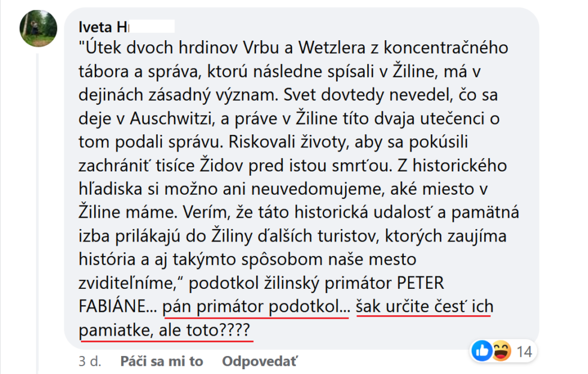Click the underlined phrase 'šak určite česť ich'
The image size is (588, 374).
click(424, 307)
